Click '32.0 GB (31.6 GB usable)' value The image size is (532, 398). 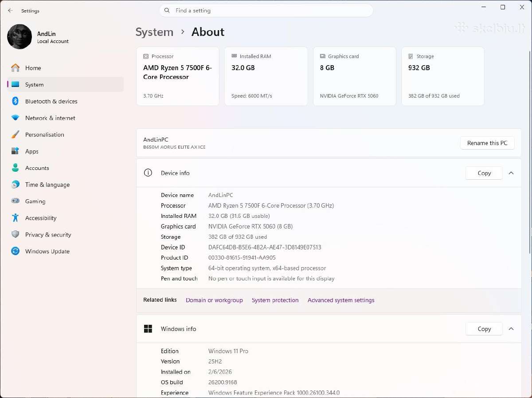[239, 216]
